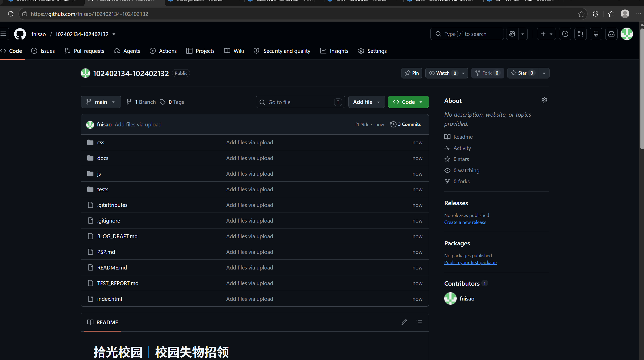Expand the Watch notification dropdown
The image size is (644, 360).
pyautogui.click(x=463, y=73)
